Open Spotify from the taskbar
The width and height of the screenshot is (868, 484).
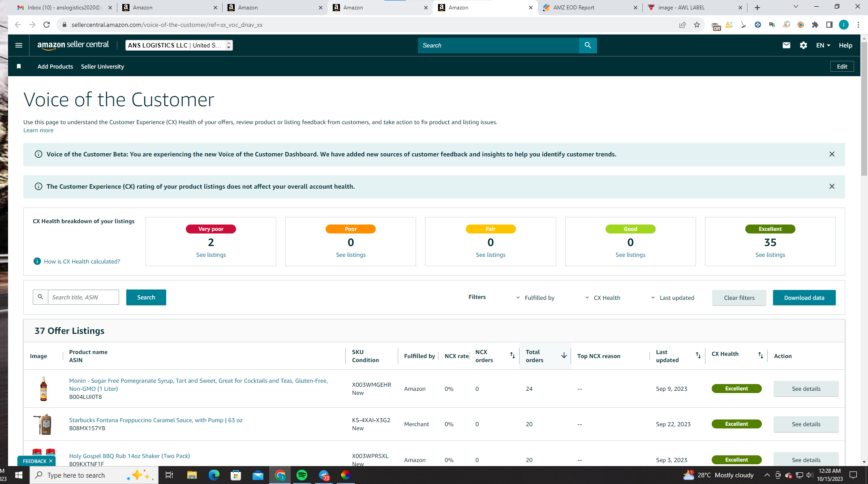(302, 475)
